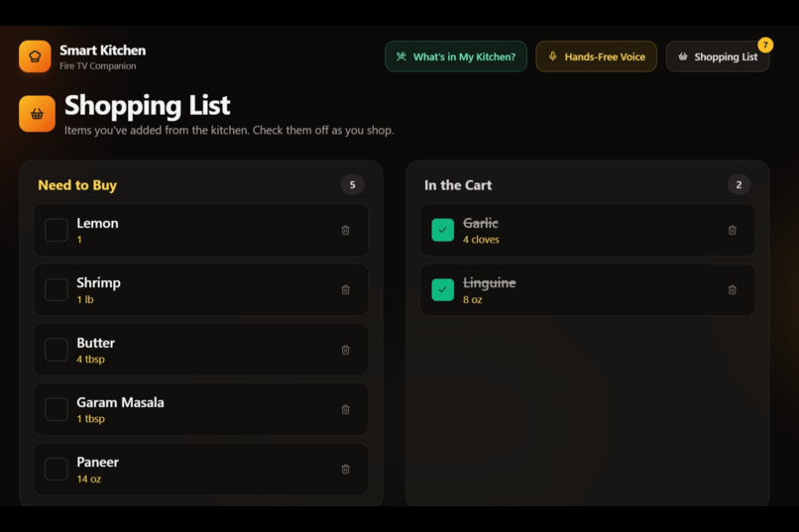
Task: Remove Garam Masala using its trash icon
Action: tap(346, 409)
